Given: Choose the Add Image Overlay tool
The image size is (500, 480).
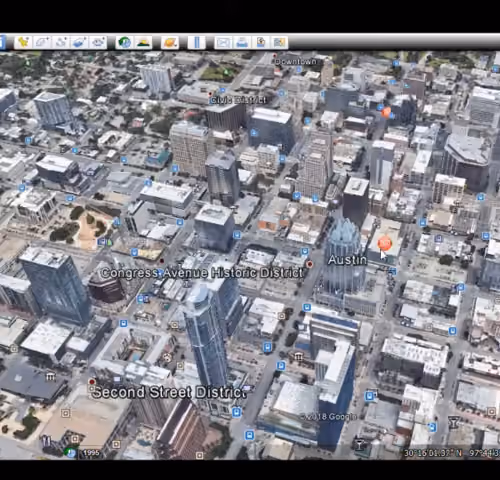Looking at the screenshot, I should click(79, 42).
